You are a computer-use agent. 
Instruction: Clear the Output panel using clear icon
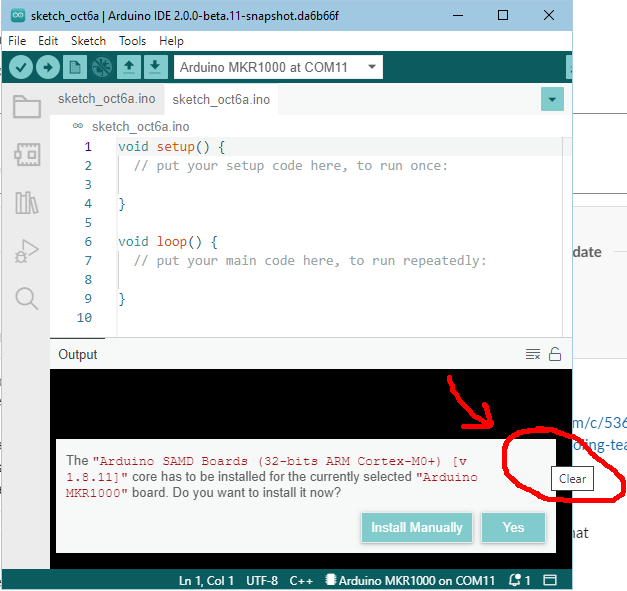point(533,355)
